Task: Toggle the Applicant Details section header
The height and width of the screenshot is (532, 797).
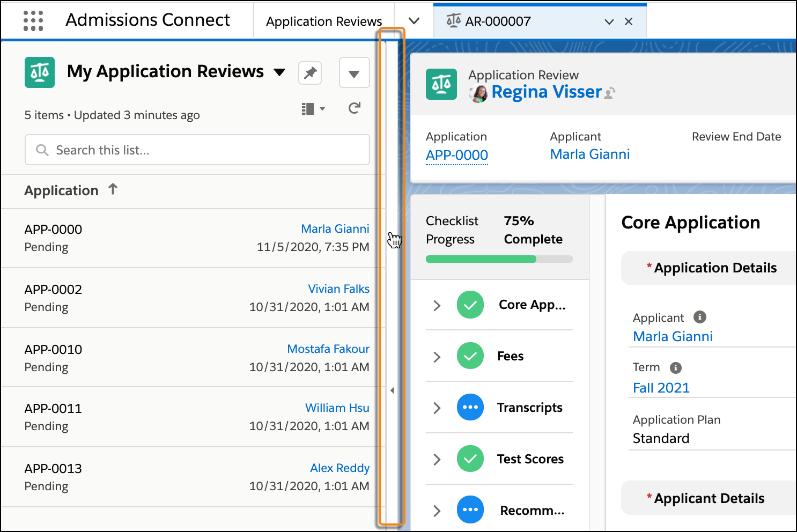Action: [709, 498]
